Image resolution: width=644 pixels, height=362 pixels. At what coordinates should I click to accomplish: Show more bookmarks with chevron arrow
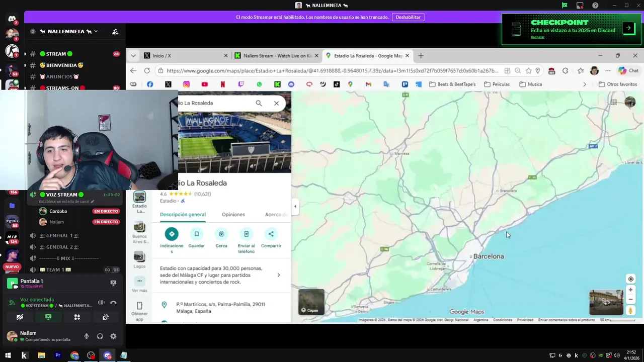[x=584, y=84]
